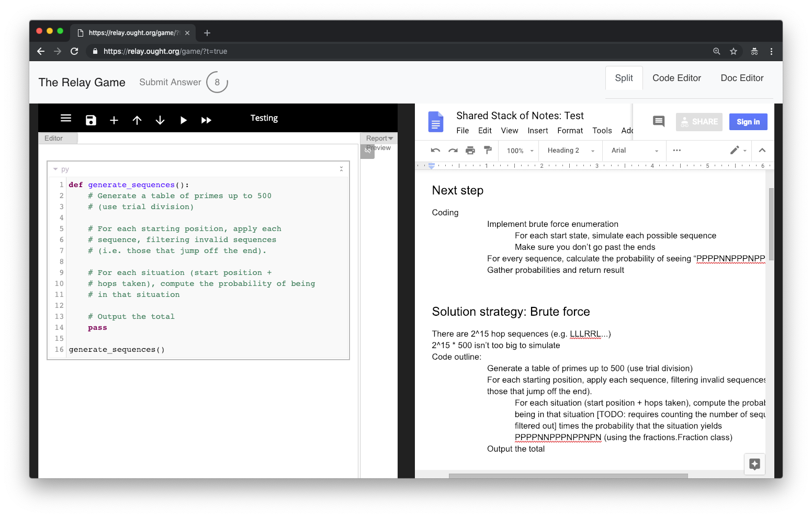Run the cell with play icon
The image size is (812, 517).
(183, 120)
